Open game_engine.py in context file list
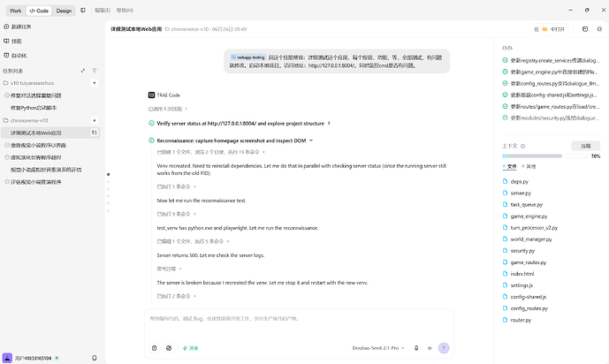This screenshot has width=609, height=364. pyautogui.click(x=529, y=216)
